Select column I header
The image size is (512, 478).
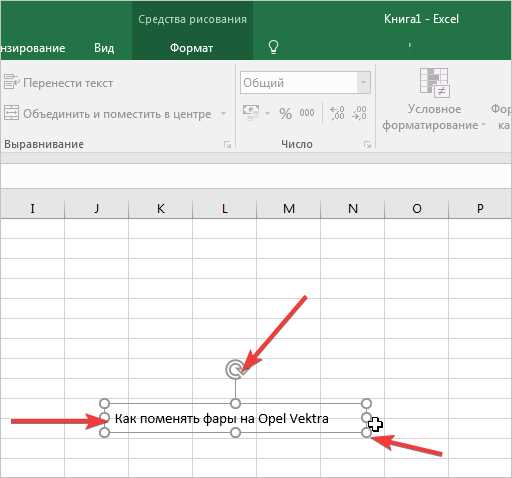[x=32, y=208]
